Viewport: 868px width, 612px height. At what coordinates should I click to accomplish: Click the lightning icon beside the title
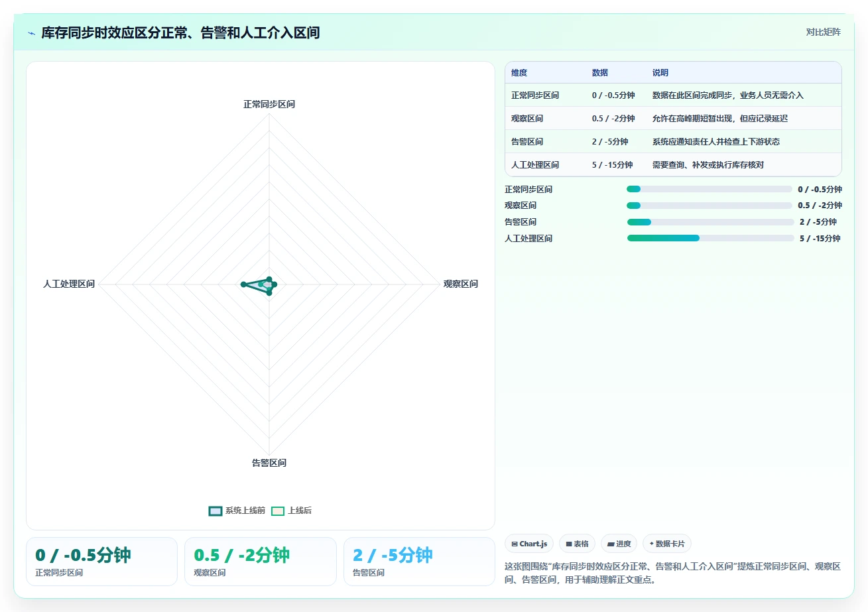tap(32, 33)
